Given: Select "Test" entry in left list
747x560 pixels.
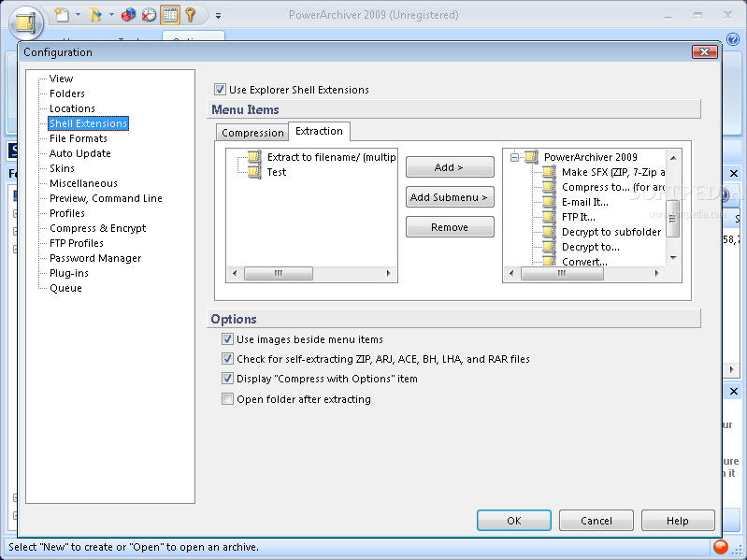Looking at the screenshot, I should (x=277, y=172).
